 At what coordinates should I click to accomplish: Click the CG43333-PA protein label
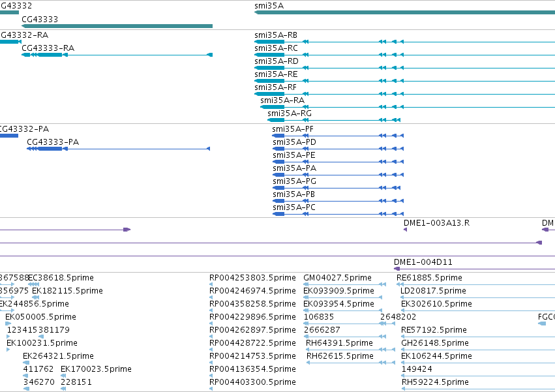(53, 142)
